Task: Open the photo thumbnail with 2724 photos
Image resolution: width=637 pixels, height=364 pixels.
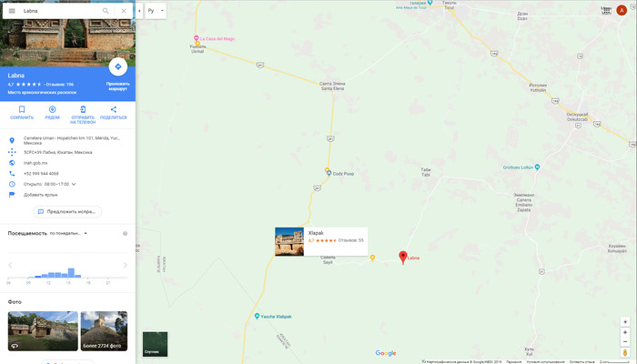Action: point(104,331)
